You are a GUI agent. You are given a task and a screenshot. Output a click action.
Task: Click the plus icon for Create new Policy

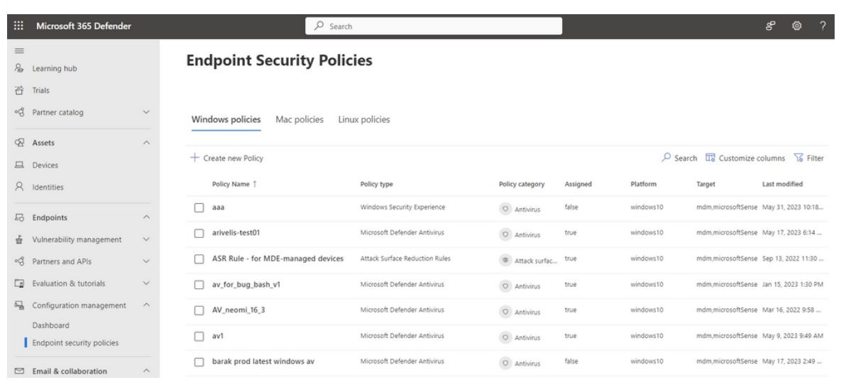coord(195,158)
